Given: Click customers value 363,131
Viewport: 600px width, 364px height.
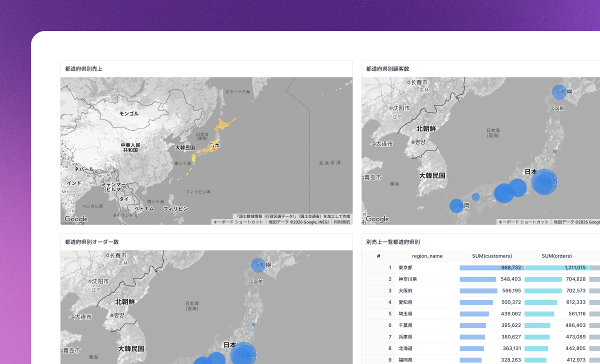Looking at the screenshot, I should pyautogui.click(x=511, y=348).
